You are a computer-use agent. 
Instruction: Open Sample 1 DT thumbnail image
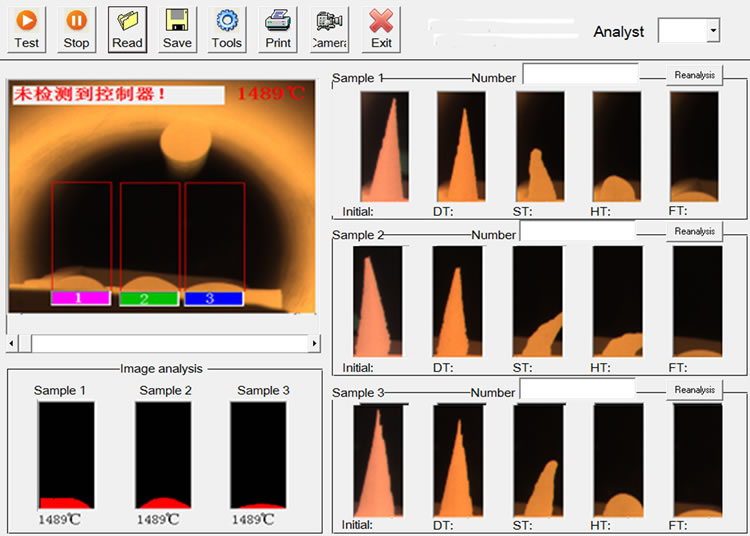[461, 146]
